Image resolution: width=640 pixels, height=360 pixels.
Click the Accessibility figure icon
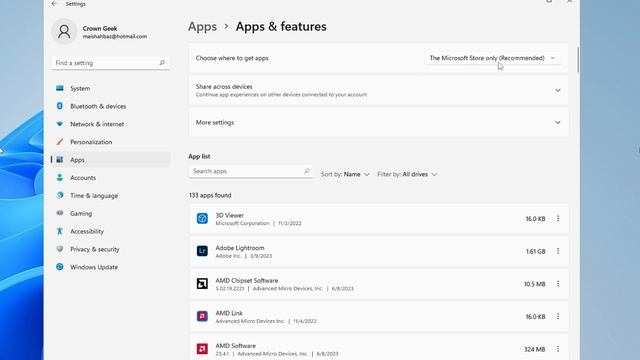[60, 231]
